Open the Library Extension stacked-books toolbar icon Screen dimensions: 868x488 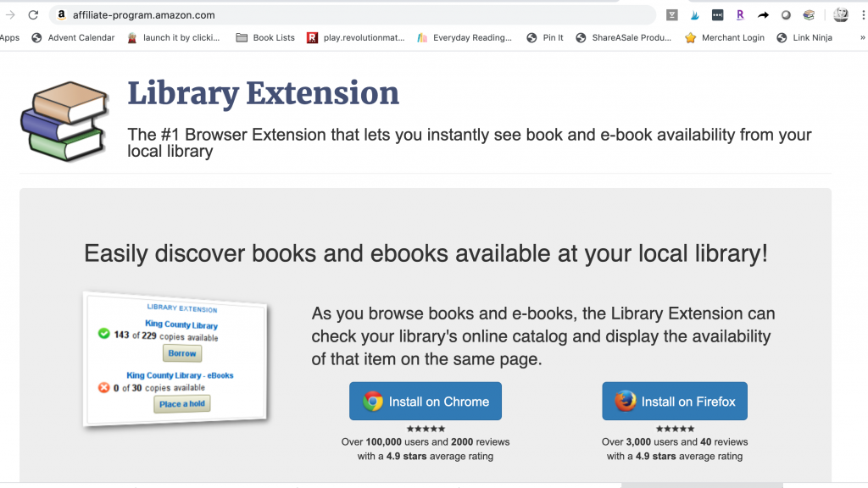(809, 15)
